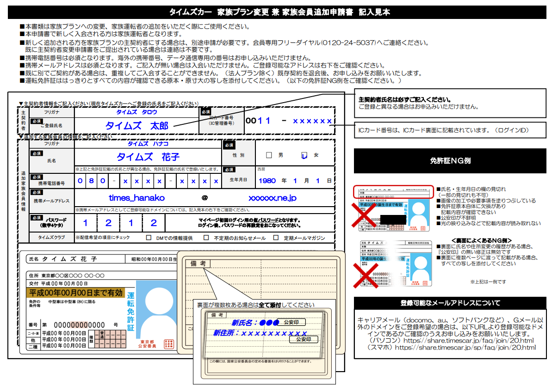
Task: Click the 免許証NG例 black heading bar
Action: click(450, 161)
